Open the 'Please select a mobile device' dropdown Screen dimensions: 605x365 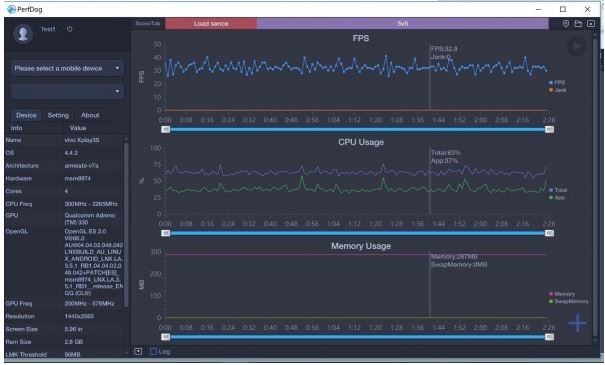pos(68,68)
